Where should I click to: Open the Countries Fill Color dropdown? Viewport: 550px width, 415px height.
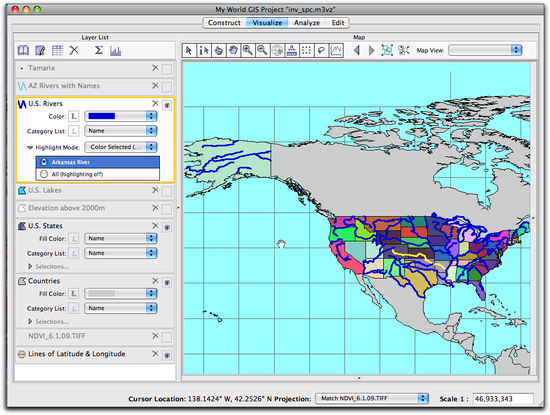coord(121,293)
